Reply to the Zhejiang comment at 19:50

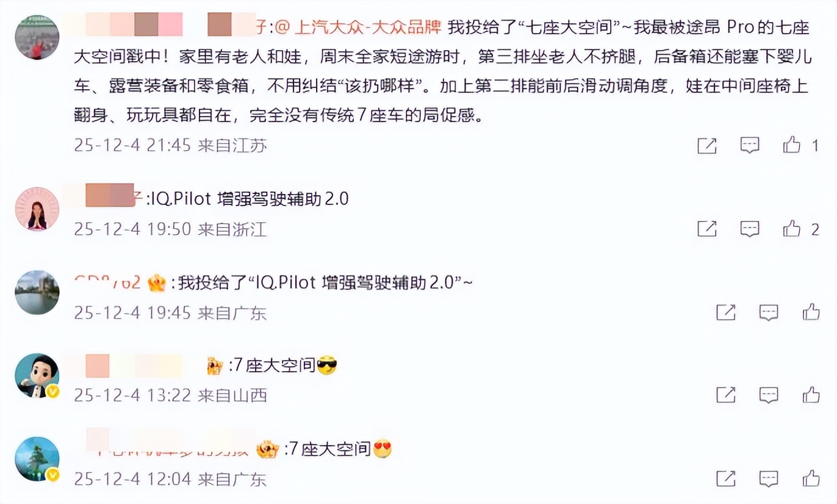click(750, 229)
